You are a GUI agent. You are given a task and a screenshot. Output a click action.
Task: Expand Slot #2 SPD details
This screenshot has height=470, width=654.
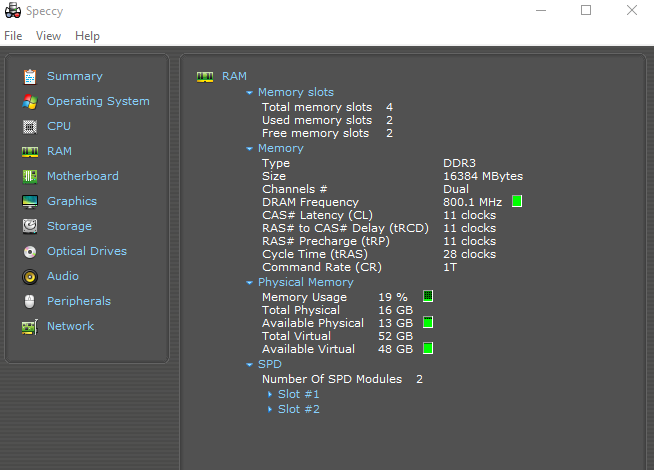pos(270,410)
